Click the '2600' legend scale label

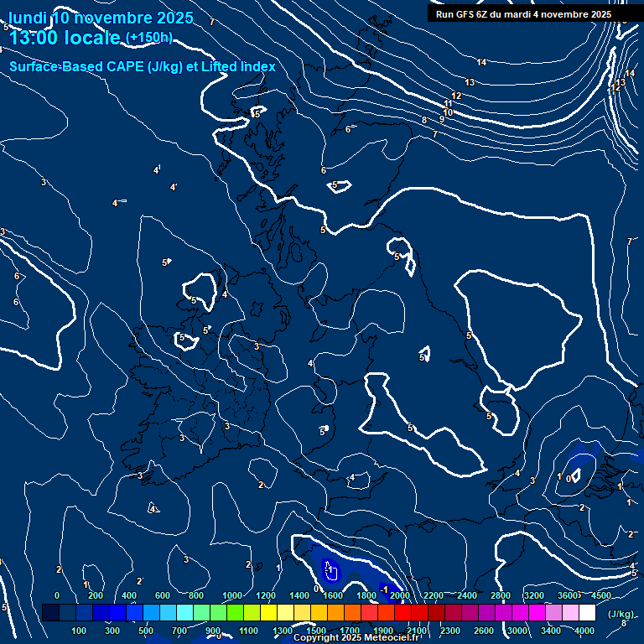[483, 631]
